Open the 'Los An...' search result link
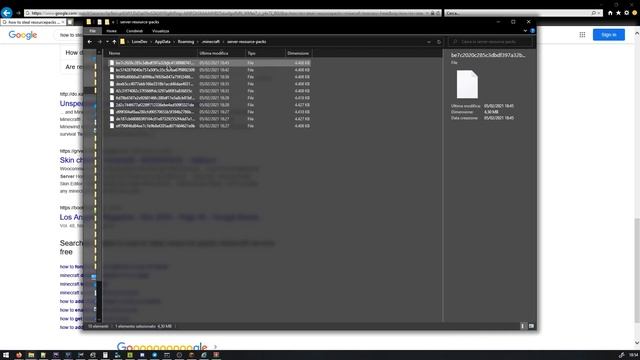The width and height of the screenshot is (640, 360). coord(71,217)
